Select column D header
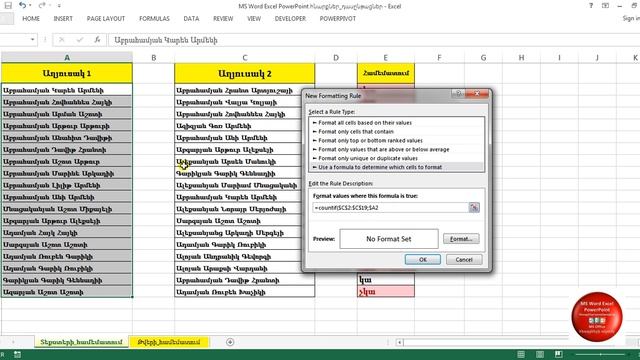The width and height of the screenshot is (640, 360). (x=336, y=58)
